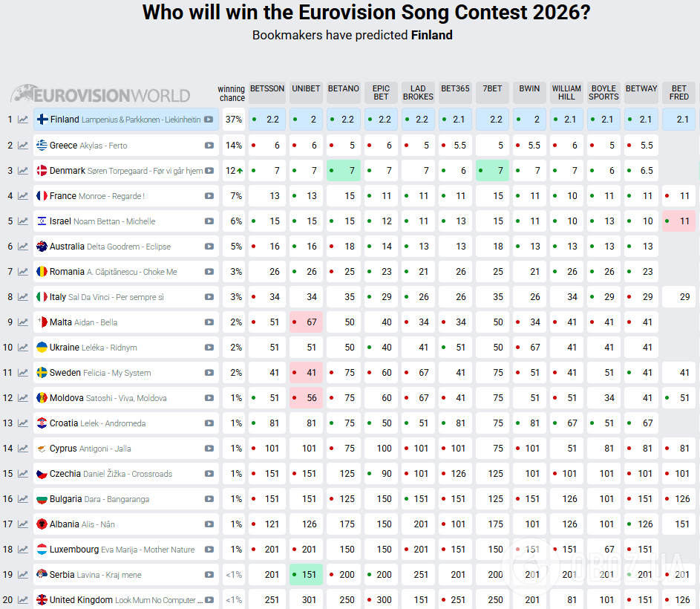Select the BET365 column header
This screenshot has width=700, height=609.
(x=455, y=93)
